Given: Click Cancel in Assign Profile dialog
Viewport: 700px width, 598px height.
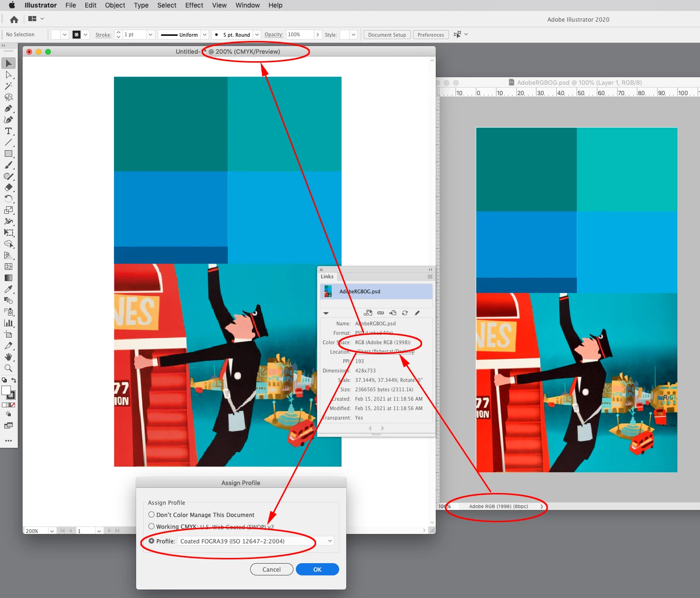Looking at the screenshot, I should click(271, 569).
